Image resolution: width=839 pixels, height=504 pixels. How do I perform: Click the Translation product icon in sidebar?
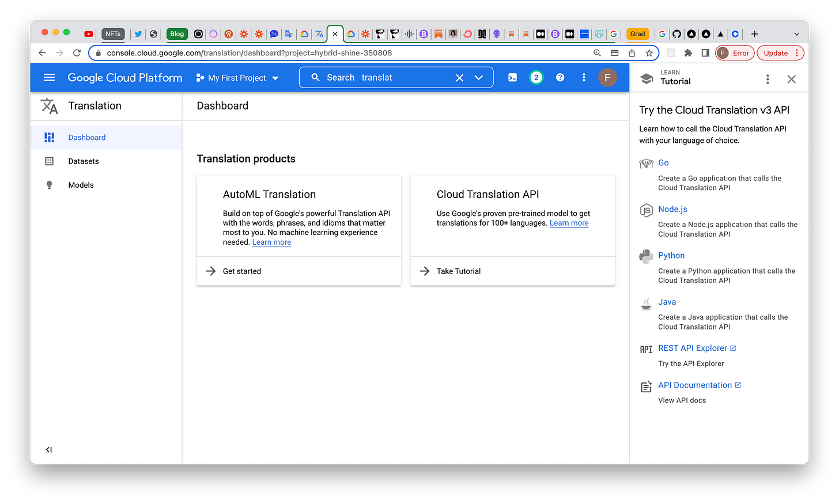[50, 106]
